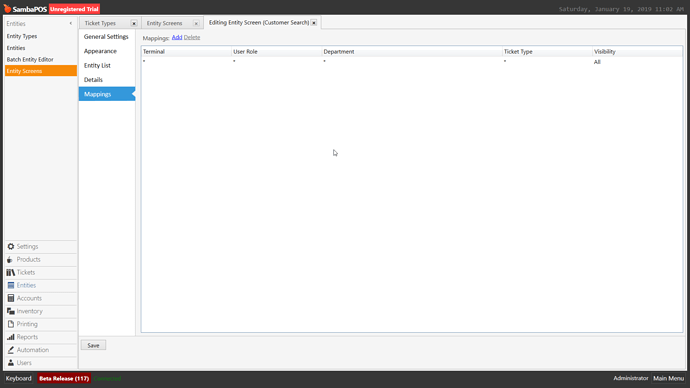690x388 pixels.
Task: Open the Inventory section icon
Action: pyautogui.click(x=11, y=311)
